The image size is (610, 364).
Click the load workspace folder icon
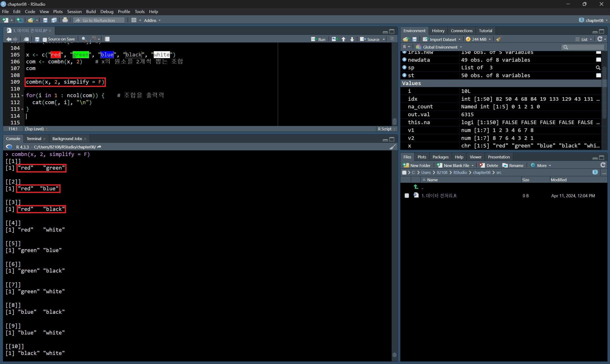coord(406,39)
